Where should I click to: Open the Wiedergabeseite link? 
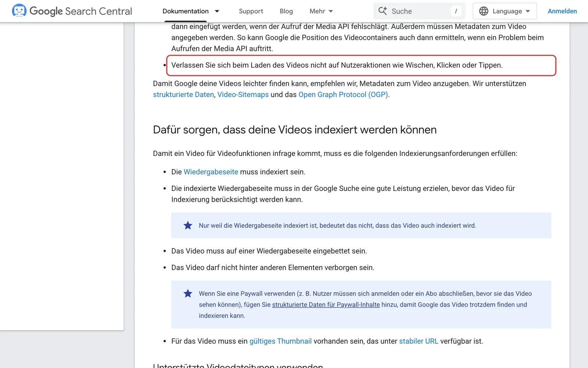click(x=211, y=172)
